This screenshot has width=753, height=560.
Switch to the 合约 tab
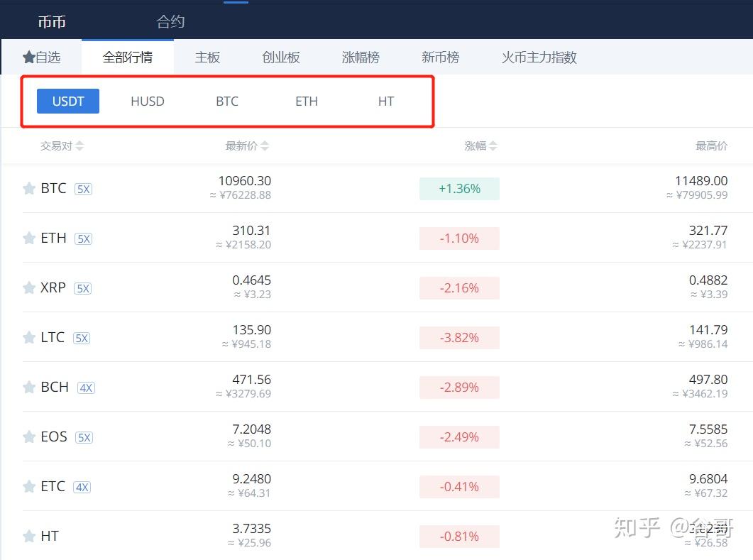170,21
